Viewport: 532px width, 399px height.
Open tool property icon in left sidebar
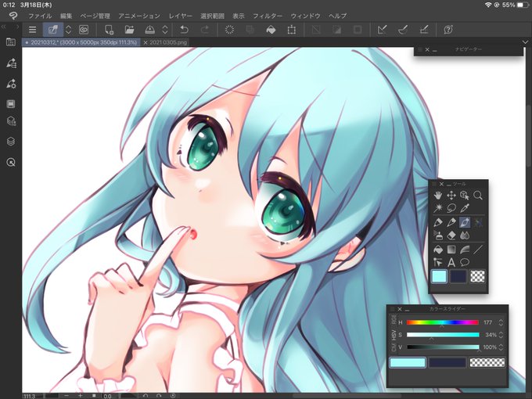point(11,84)
